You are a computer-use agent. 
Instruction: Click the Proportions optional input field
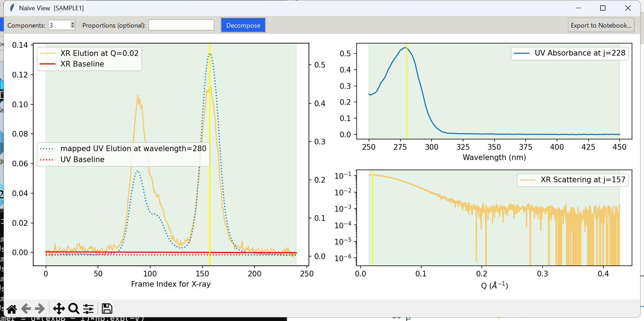pyautogui.click(x=181, y=25)
